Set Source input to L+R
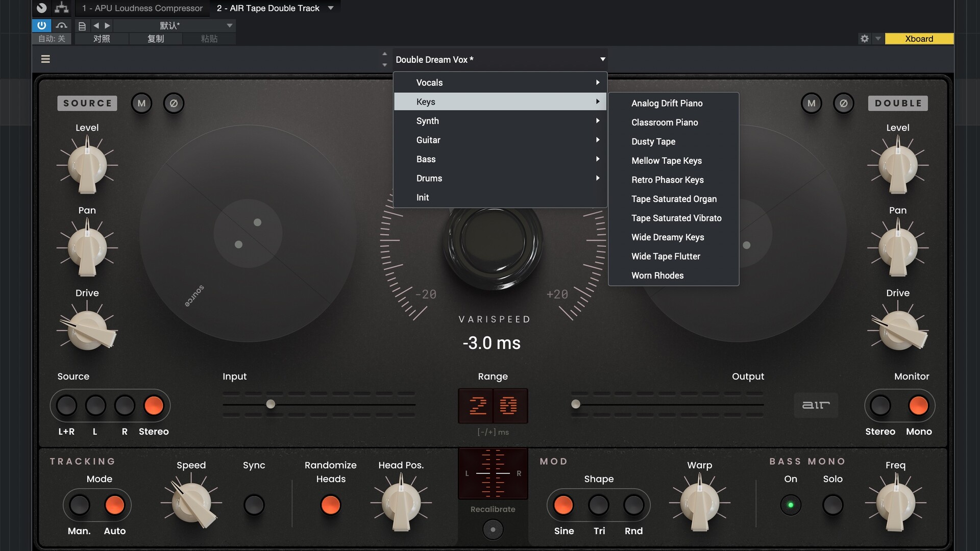 [66, 406]
